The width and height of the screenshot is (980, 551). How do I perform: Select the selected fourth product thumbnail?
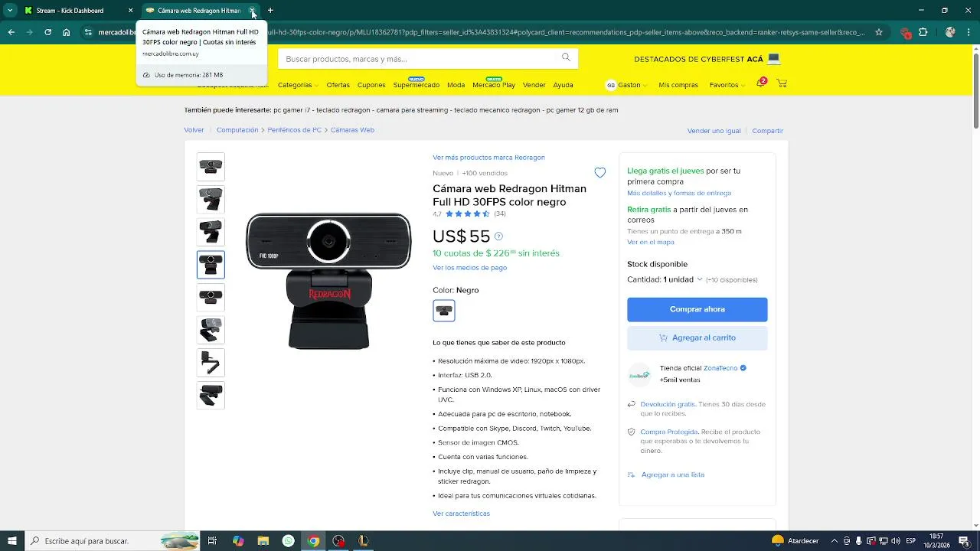[x=211, y=265]
